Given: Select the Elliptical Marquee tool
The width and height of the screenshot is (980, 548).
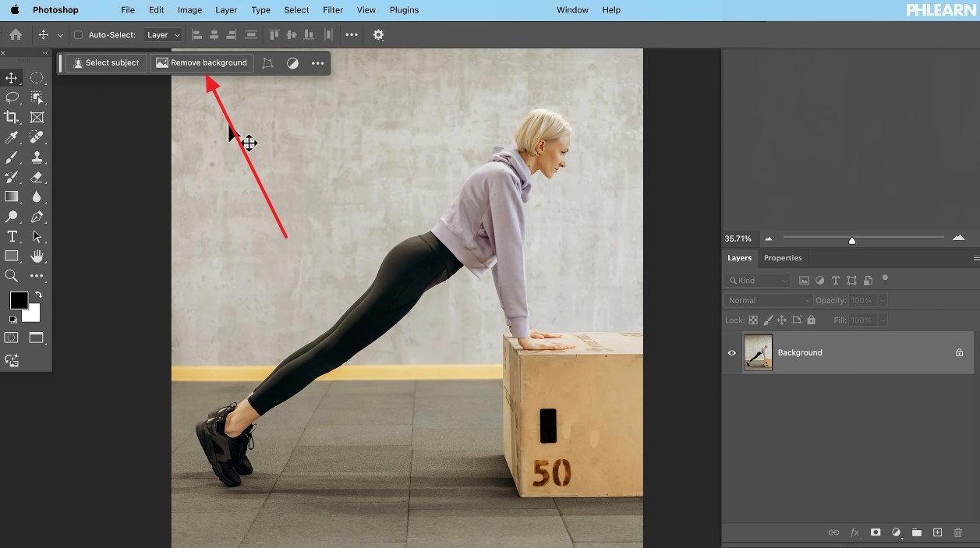Looking at the screenshot, I should coord(37,78).
